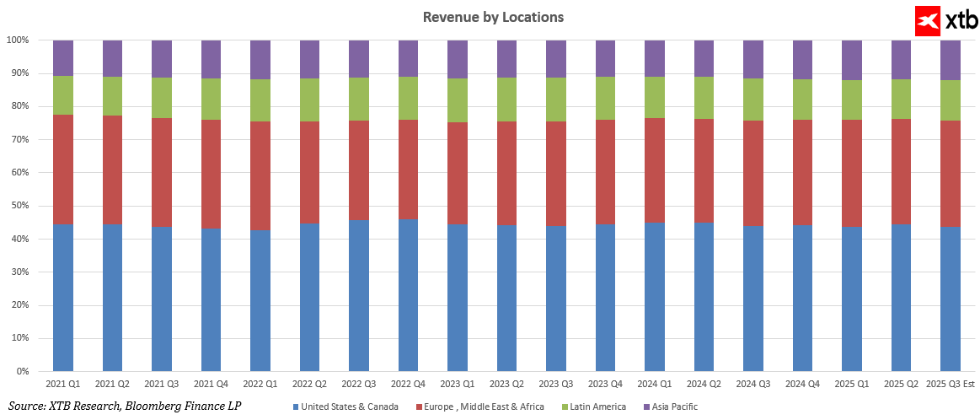Click the purple Asia Pacific legend swatch

pyautogui.click(x=645, y=407)
